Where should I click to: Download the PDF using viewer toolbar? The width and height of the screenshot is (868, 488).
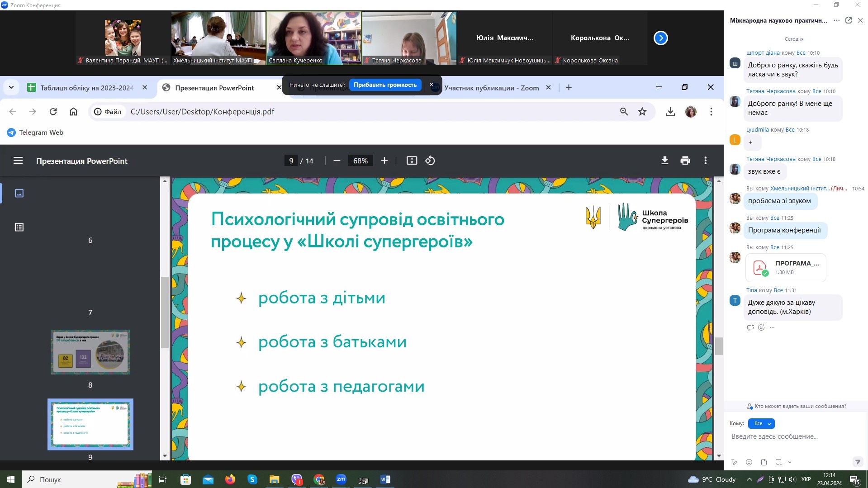[x=664, y=161]
